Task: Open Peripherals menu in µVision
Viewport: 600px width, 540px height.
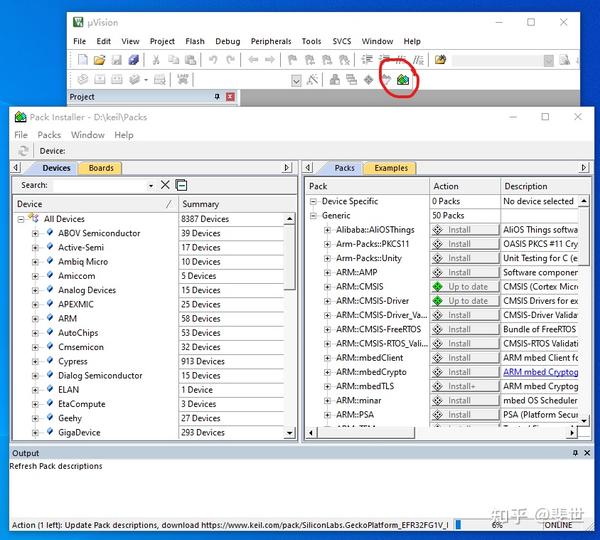Action: [x=271, y=41]
